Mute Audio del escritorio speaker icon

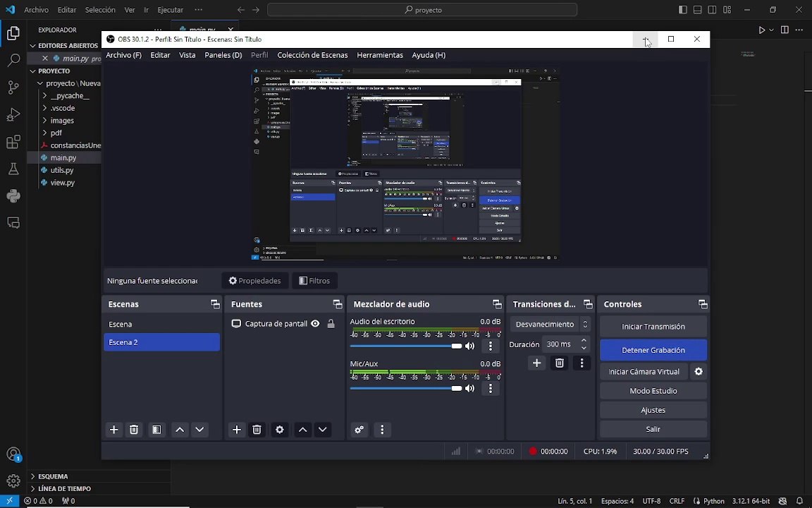[469, 346]
